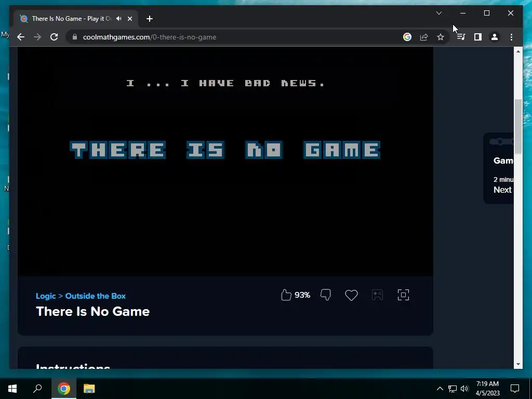Add game to favorites heart

351,295
